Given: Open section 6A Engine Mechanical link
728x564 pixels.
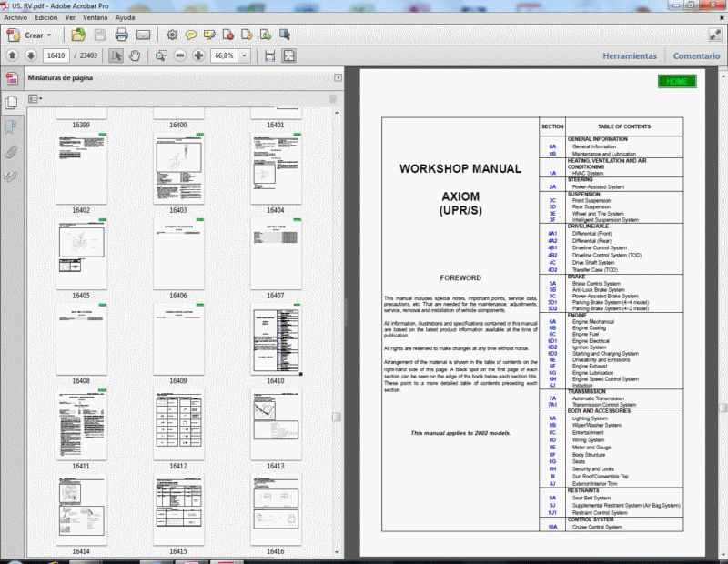Looking at the screenshot, I should coord(552,321).
